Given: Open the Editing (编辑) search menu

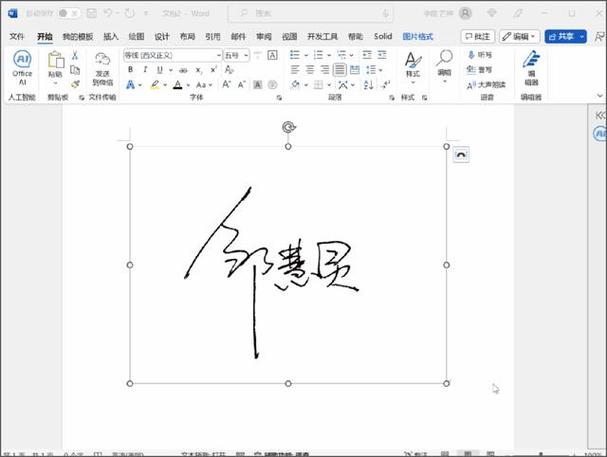Looking at the screenshot, I should (444, 67).
